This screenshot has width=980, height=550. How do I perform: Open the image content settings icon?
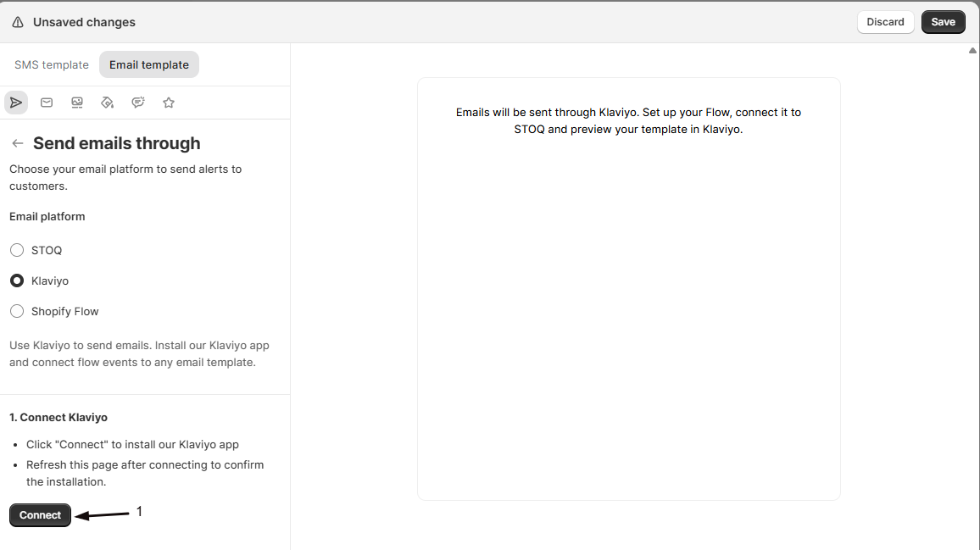(77, 103)
